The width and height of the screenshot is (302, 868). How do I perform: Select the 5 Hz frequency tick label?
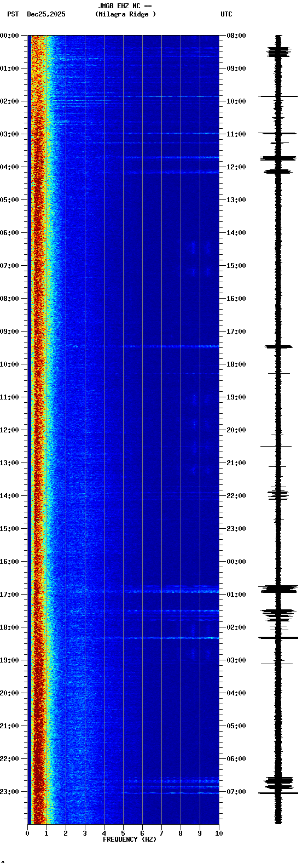coord(123,833)
